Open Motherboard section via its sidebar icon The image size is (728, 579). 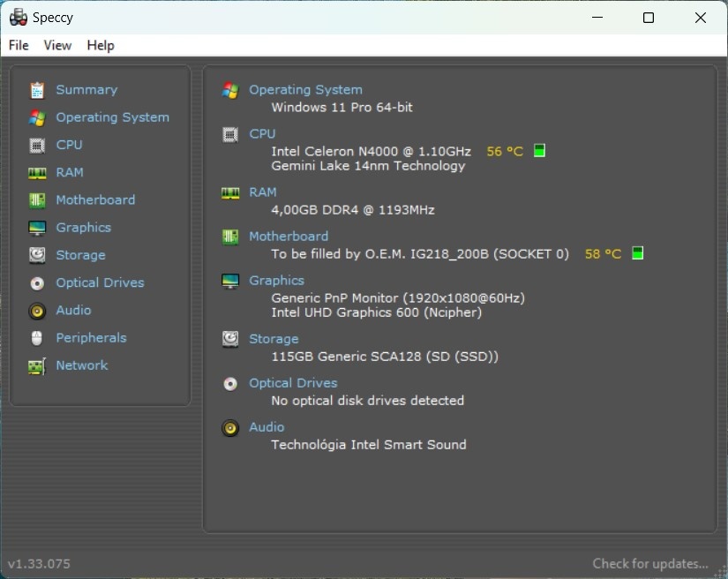point(36,199)
